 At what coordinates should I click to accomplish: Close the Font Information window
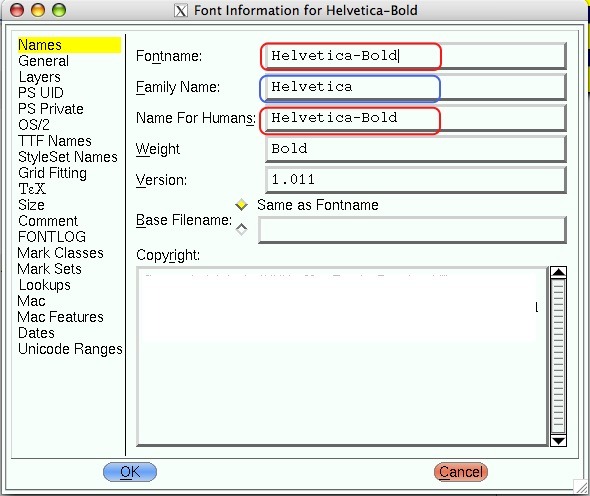[17, 10]
